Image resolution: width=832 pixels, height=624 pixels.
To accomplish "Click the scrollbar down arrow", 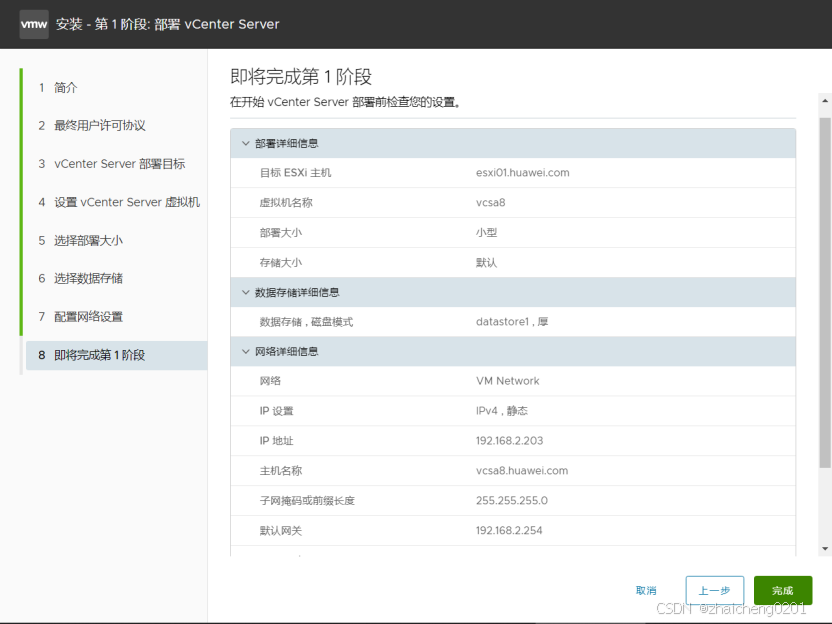I will point(825,549).
